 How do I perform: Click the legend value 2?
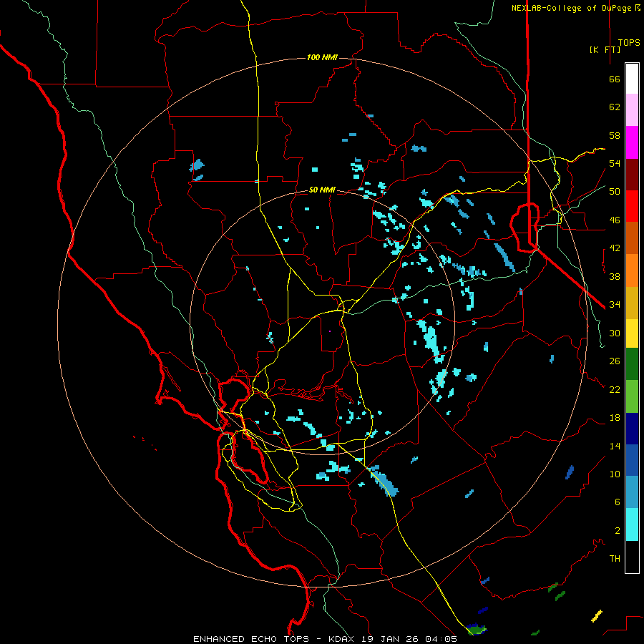[618, 531]
